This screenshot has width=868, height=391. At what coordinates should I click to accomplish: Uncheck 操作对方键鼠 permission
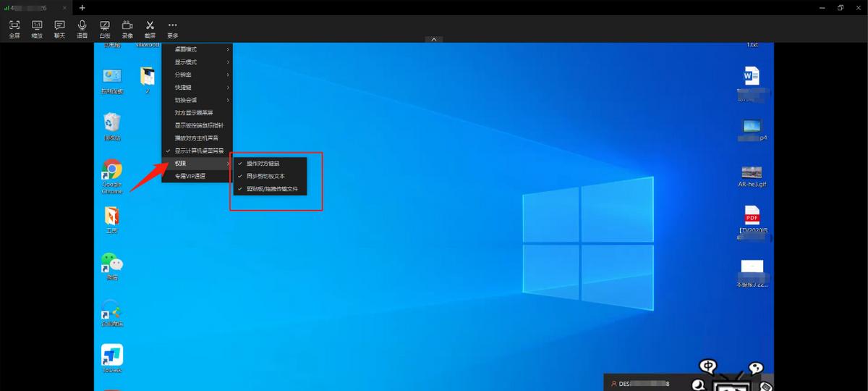click(270, 164)
